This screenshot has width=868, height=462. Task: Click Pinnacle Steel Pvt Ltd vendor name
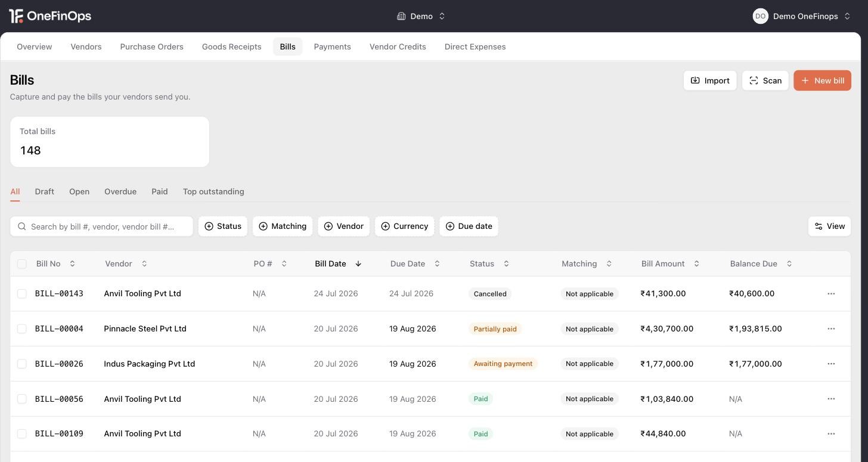[x=145, y=329]
